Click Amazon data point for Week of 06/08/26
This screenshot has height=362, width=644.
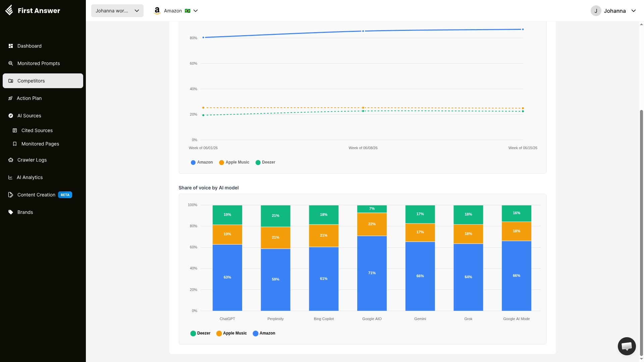click(x=363, y=31)
